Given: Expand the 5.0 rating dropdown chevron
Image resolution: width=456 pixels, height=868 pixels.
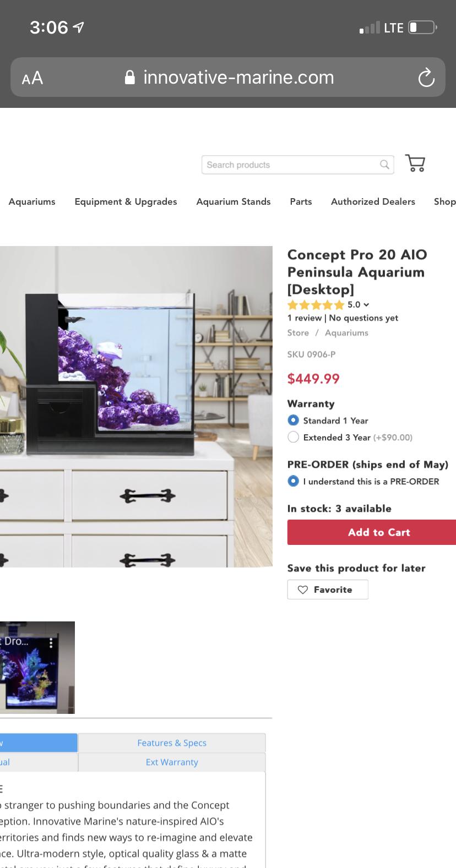Looking at the screenshot, I should tap(367, 305).
